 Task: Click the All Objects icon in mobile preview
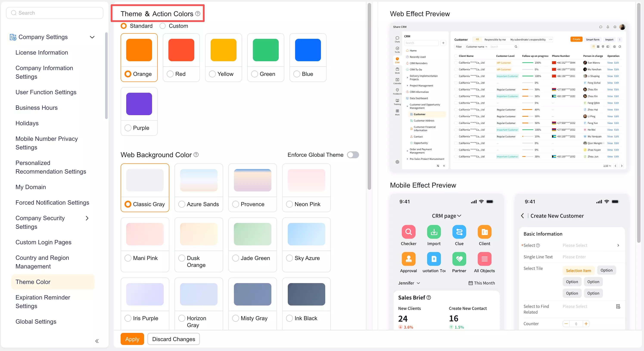pos(484,259)
